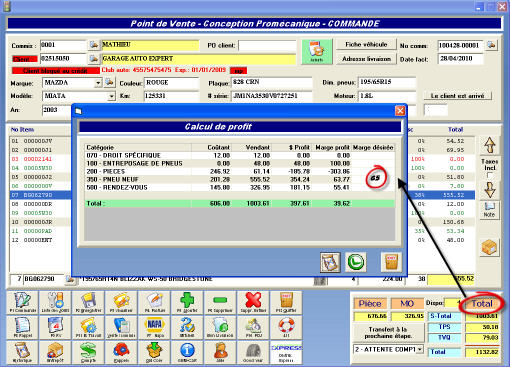Click the red Client label button
The image size is (510, 367).
click(24, 59)
